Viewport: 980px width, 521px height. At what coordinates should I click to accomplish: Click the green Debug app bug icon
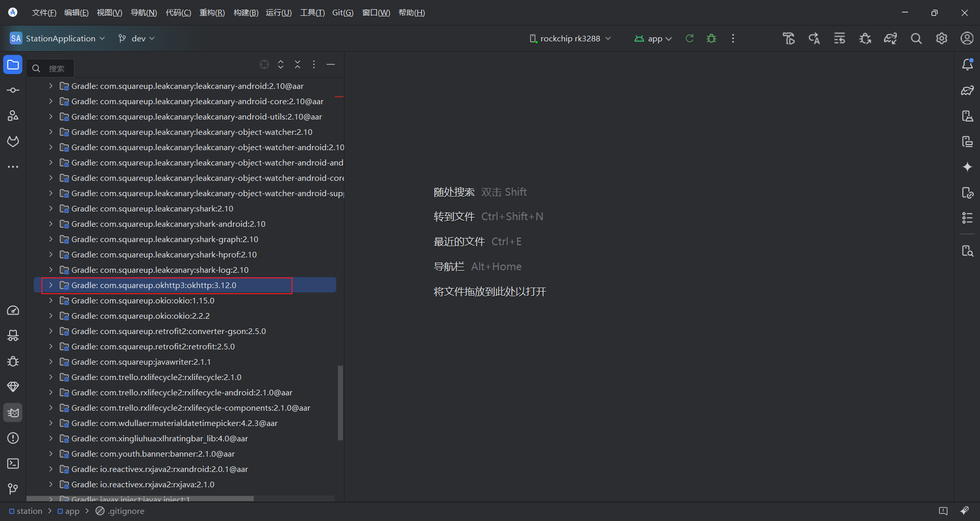(712, 38)
